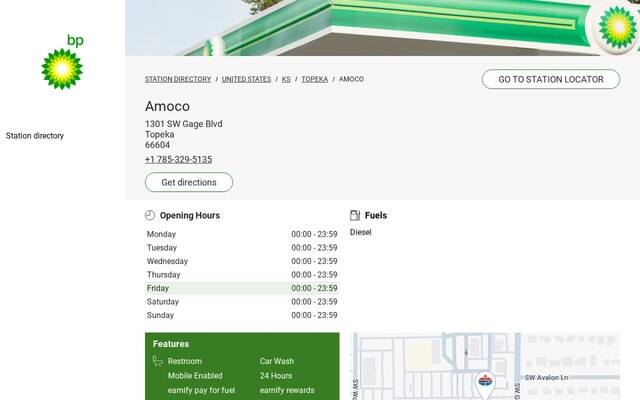The height and width of the screenshot is (400, 640).
Task: Click the address 1301 SW Gage Blvd
Action: [184, 124]
